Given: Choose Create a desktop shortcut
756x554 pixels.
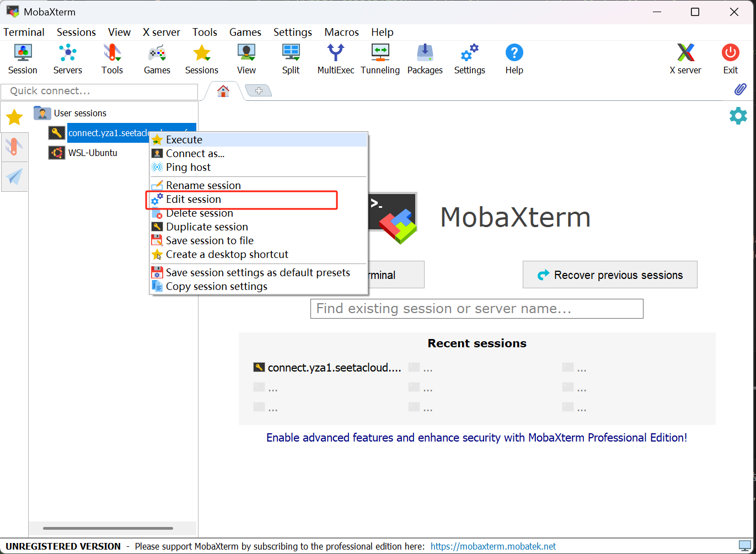Looking at the screenshot, I should [259, 255].
